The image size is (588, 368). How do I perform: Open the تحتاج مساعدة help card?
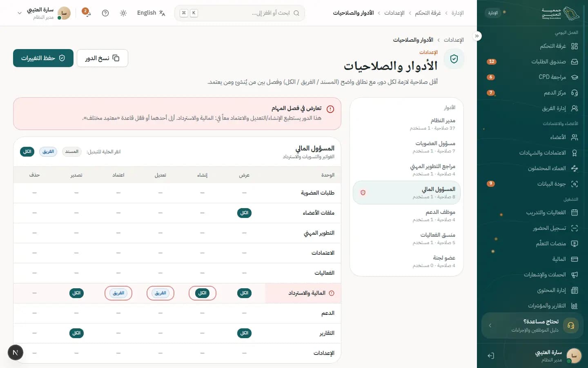point(532,325)
